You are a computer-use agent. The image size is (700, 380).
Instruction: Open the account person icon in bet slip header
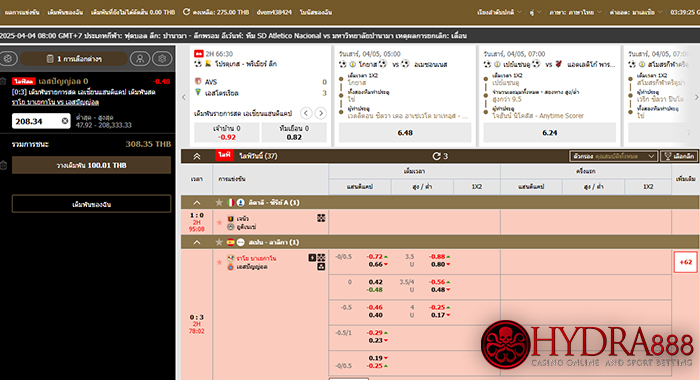(140, 58)
